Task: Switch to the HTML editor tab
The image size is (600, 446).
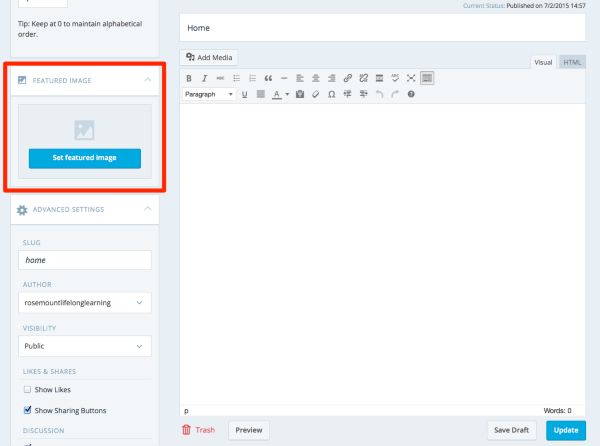Action: [x=572, y=62]
